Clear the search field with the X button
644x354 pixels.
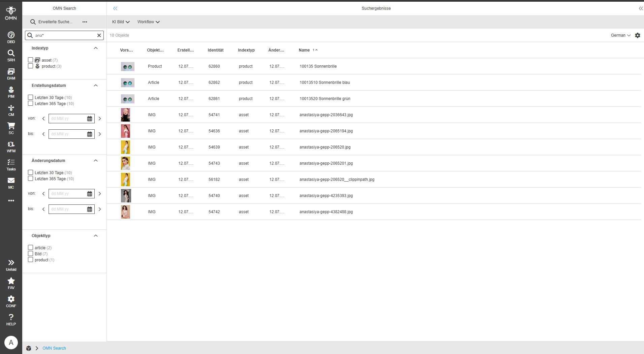coord(99,35)
